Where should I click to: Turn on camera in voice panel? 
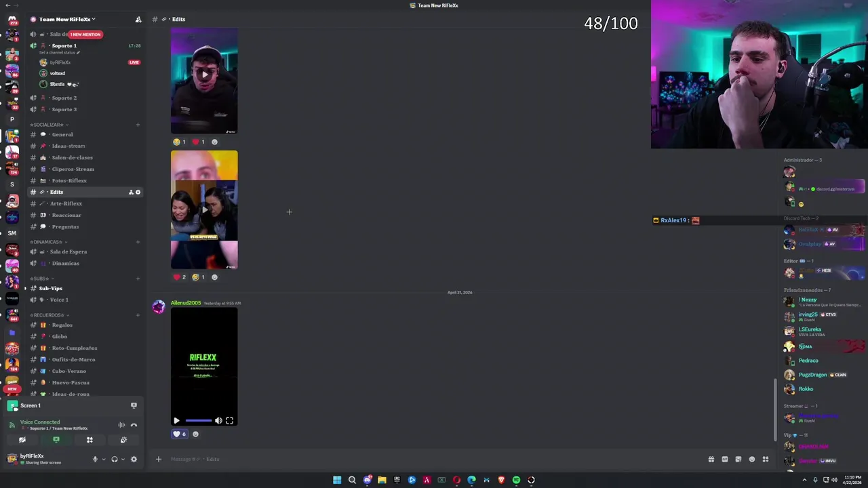(22, 440)
